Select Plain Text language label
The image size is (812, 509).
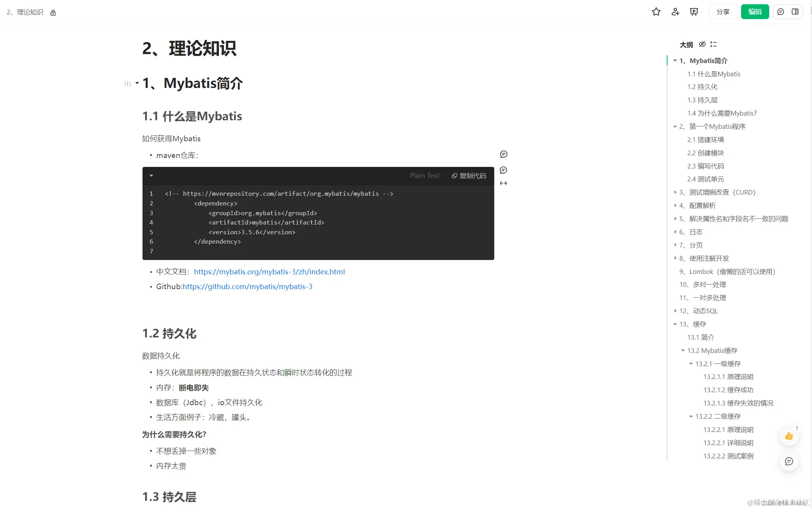[x=424, y=176]
